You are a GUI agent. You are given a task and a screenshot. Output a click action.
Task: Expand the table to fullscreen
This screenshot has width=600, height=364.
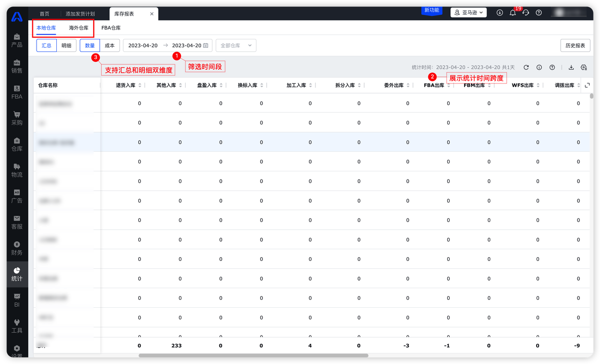[587, 85]
